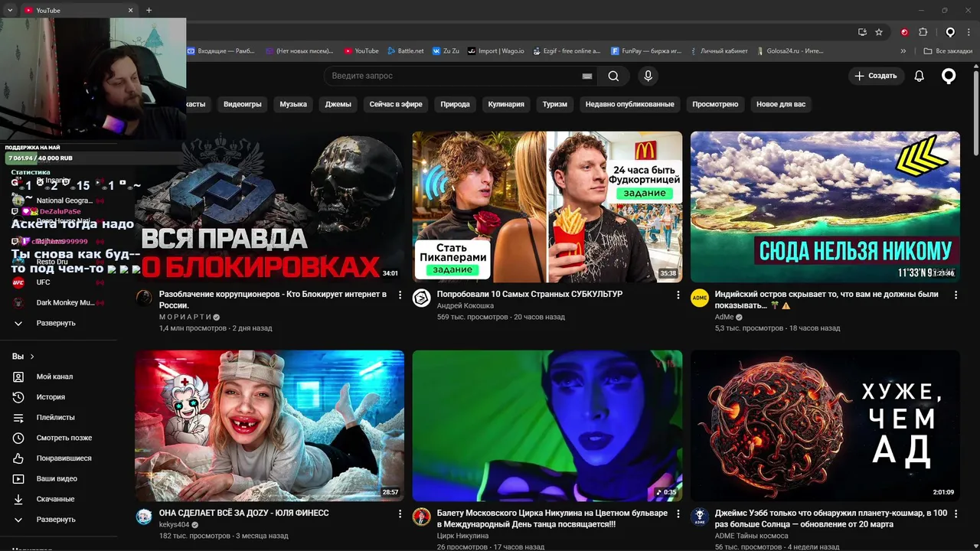
Task: Open the Chrome three-dot menu
Action: tap(969, 32)
